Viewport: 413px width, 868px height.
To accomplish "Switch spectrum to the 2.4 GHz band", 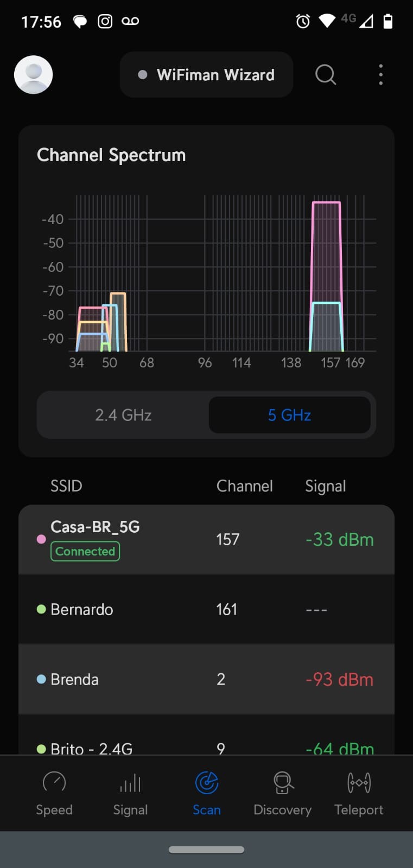I will tap(123, 415).
